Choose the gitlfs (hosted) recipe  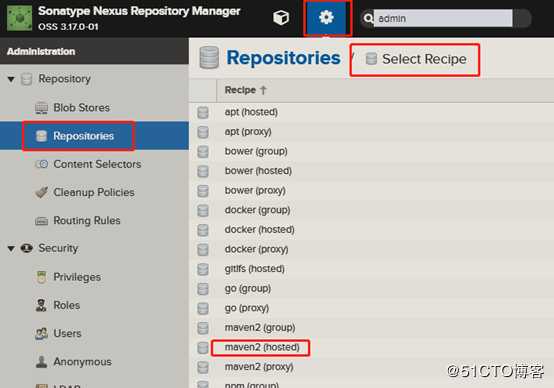point(255,269)
